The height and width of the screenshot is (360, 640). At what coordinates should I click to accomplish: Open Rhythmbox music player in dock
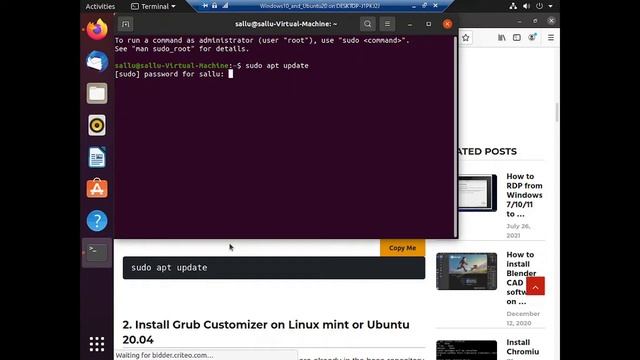tap(97, 125)
